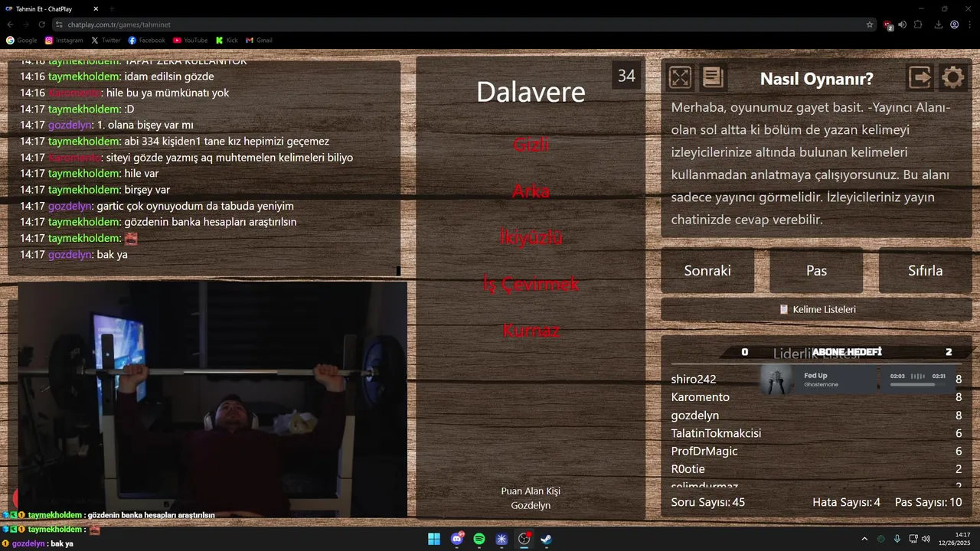
Task: Click the Sıfırla button
Action: pyautogui.click(x=925, y=271)
